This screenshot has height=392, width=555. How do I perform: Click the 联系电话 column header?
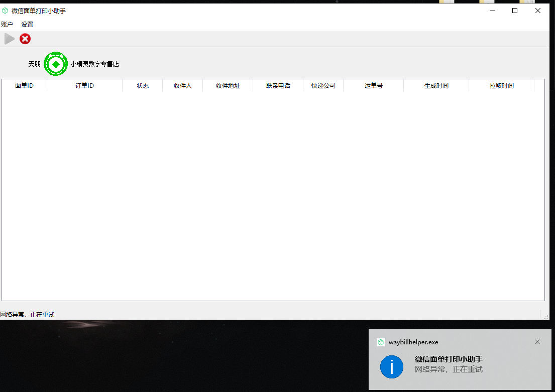[x=278, y=86]
